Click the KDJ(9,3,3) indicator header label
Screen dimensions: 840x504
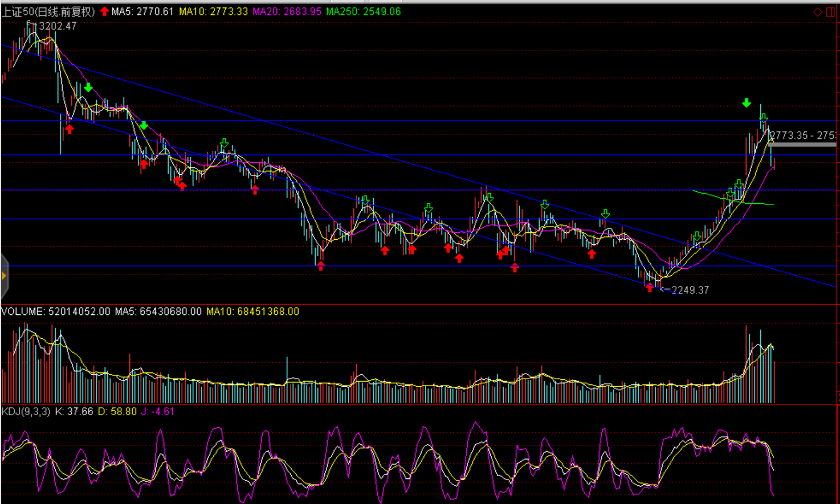pos(26,411)
